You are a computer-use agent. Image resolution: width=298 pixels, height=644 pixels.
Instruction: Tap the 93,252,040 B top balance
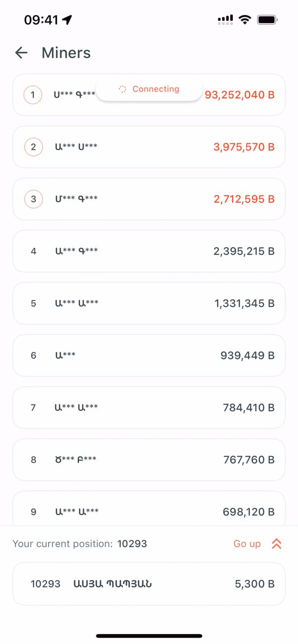coord(240,95)
